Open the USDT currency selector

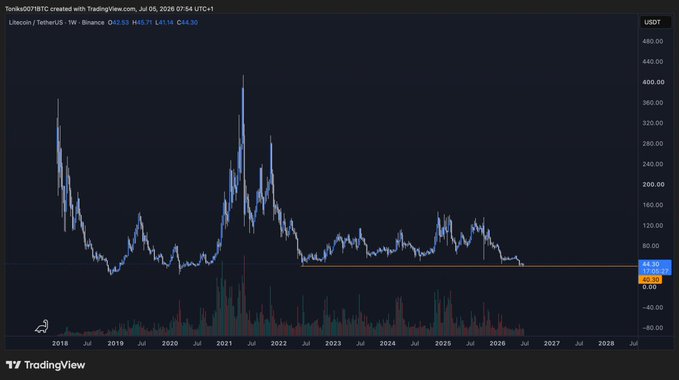tap(655, 22)
